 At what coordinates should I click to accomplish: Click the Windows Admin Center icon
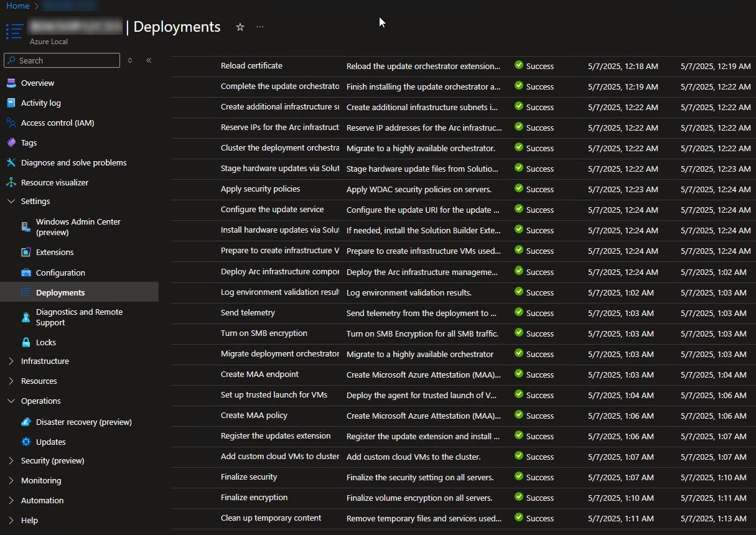(26, 227)
